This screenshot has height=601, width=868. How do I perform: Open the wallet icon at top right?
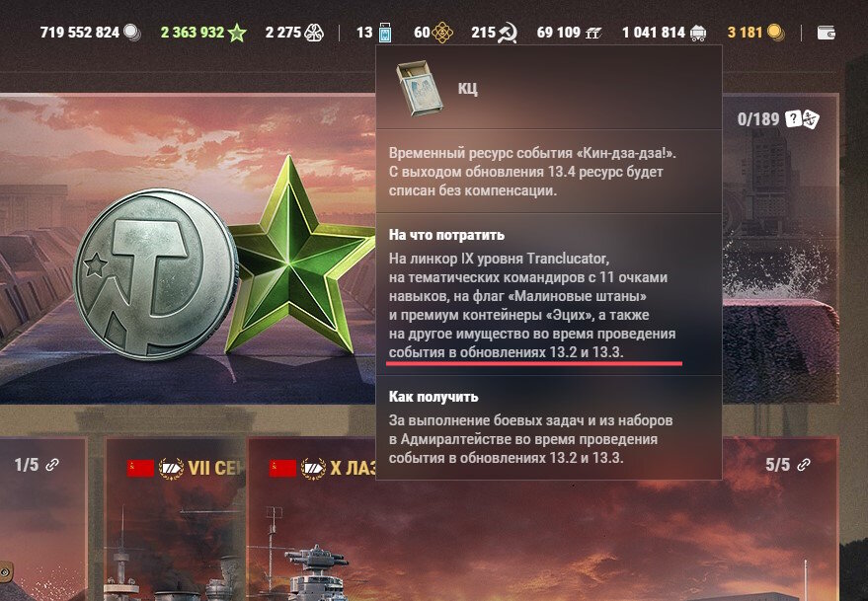point(826,34)
